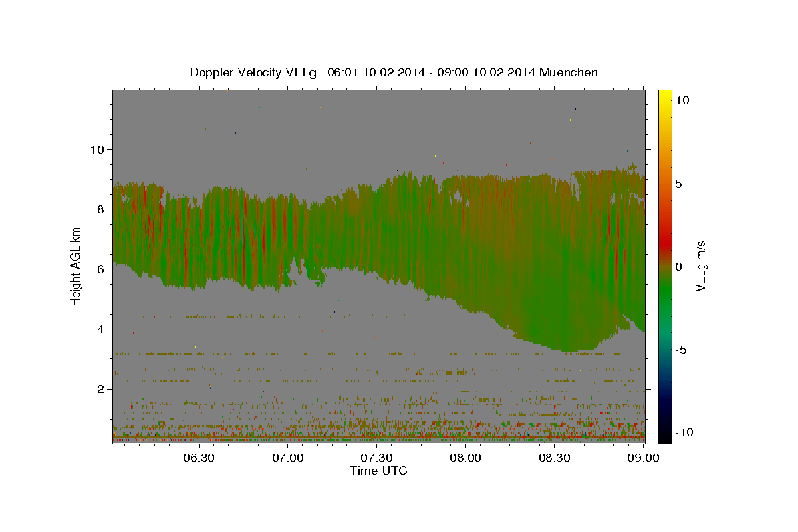Click the height tick label '2'
798x532 pixels.
pos(100,389)
